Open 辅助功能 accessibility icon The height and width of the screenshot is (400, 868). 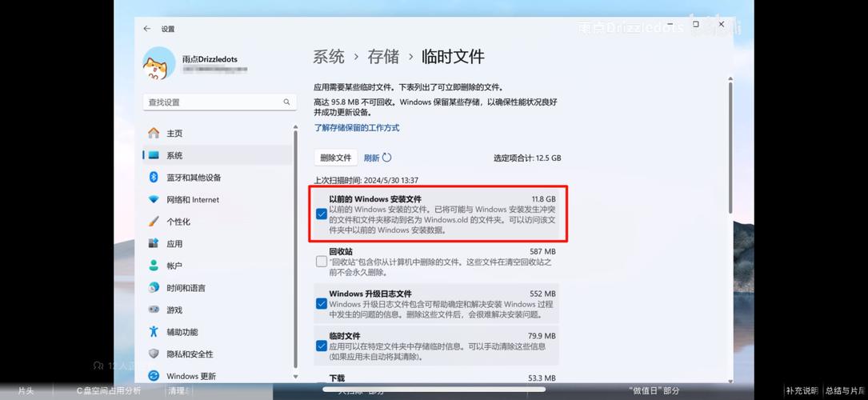coord(154,332)
